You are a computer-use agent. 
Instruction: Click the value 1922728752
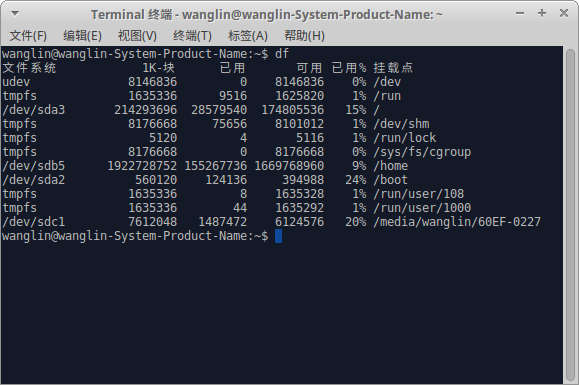pyautogui.click(x=142, y=166)
